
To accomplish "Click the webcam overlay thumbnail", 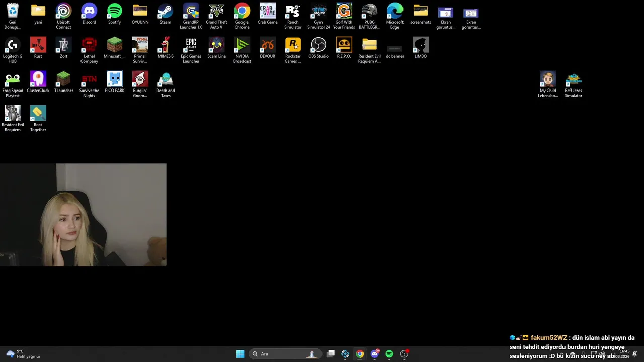I will 83,215.
